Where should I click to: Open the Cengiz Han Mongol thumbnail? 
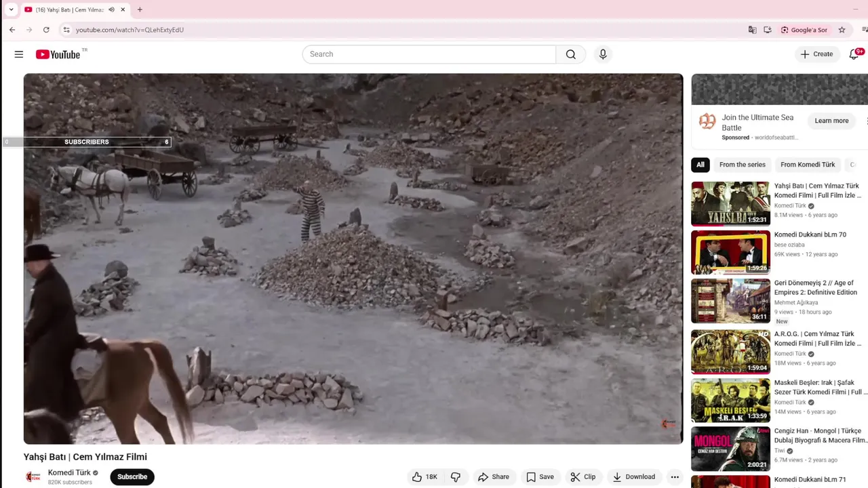click(x=730, y=449)
